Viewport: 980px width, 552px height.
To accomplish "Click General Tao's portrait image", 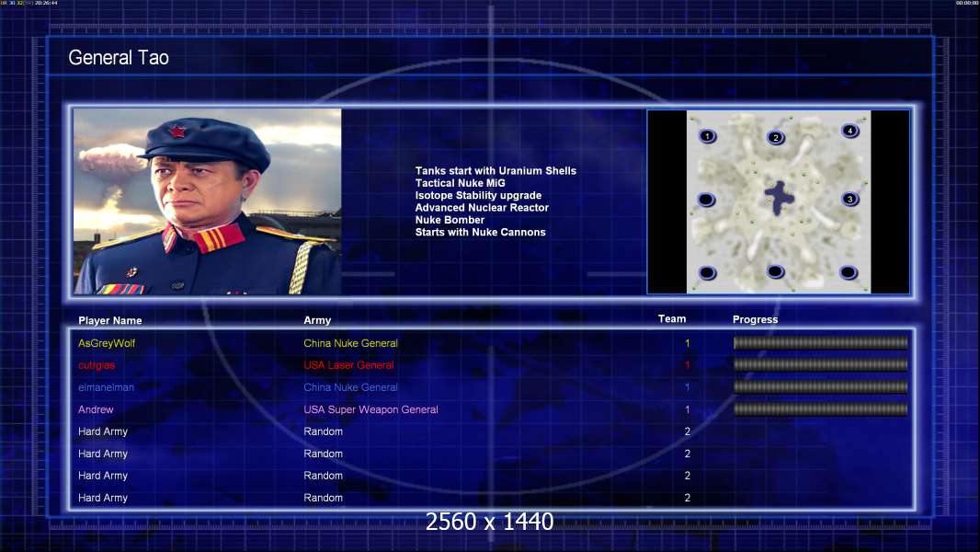I will (x=208, y=201).
